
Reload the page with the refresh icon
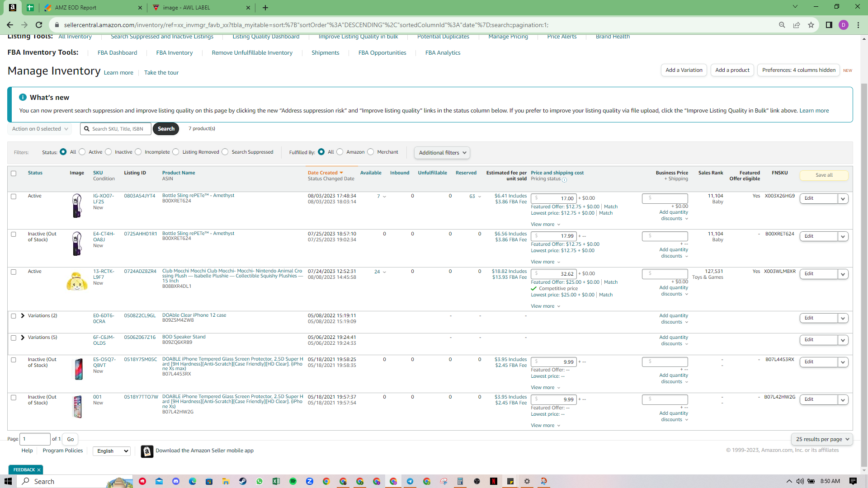point(39,25)
